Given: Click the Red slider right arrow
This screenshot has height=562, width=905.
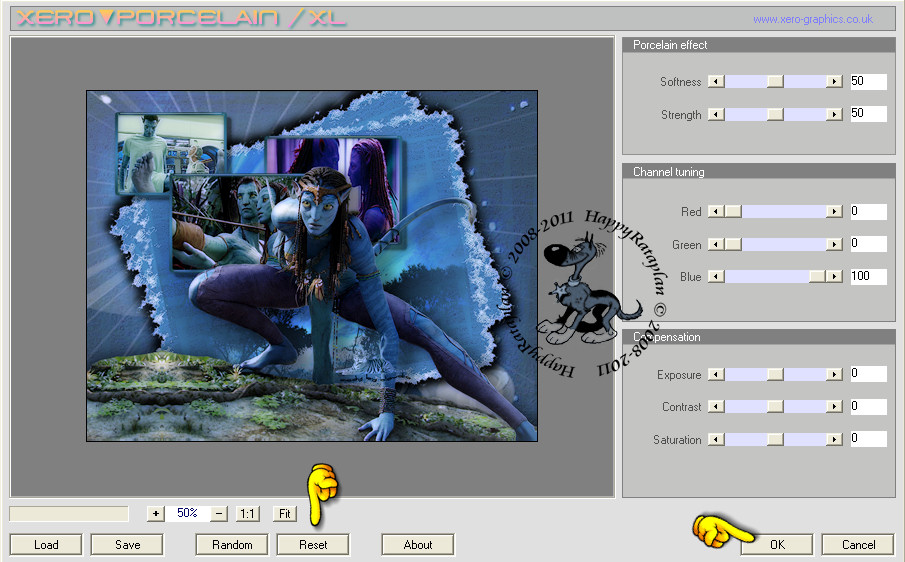Looking at the screenshot, I should point(834,212).
